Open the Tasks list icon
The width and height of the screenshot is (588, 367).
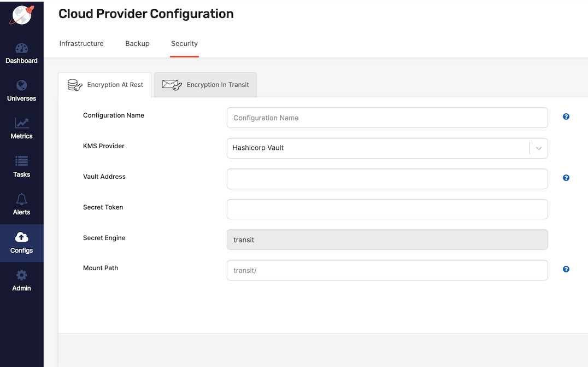pyautogui.click(x=21, y=161)
